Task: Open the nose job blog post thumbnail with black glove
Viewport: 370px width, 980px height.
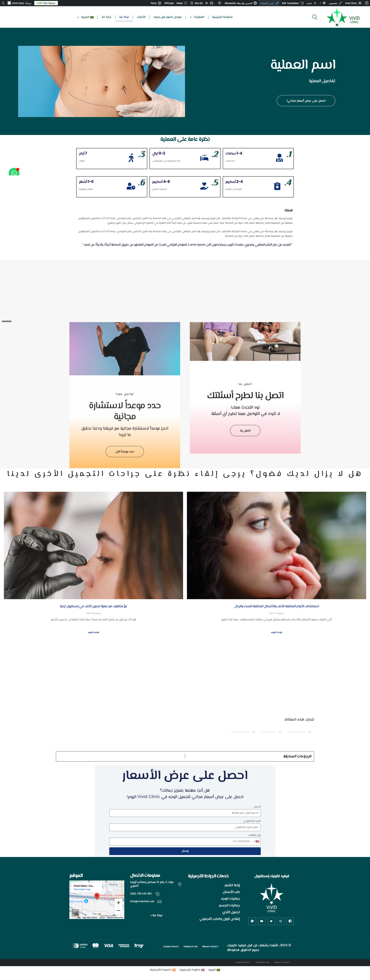Action: [x=93, y=545]
